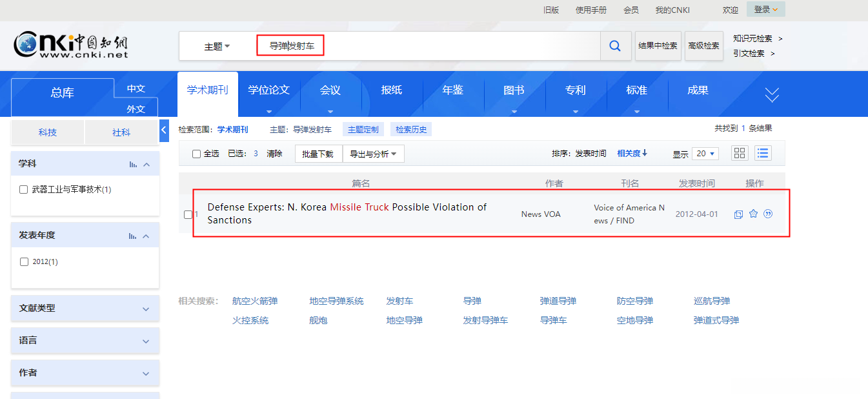Click 清除 selected items link
868x399 pixels.
pyautogui.click(x=275, y=154)
